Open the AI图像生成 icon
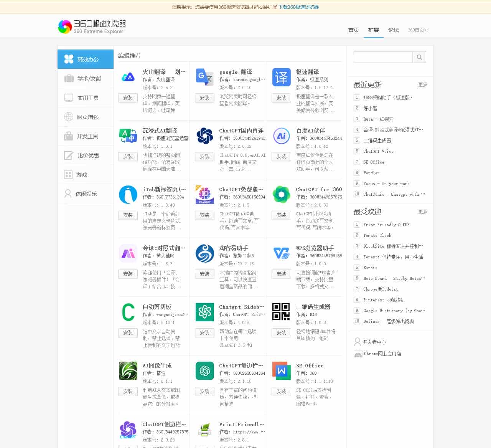 coord(128,371)
